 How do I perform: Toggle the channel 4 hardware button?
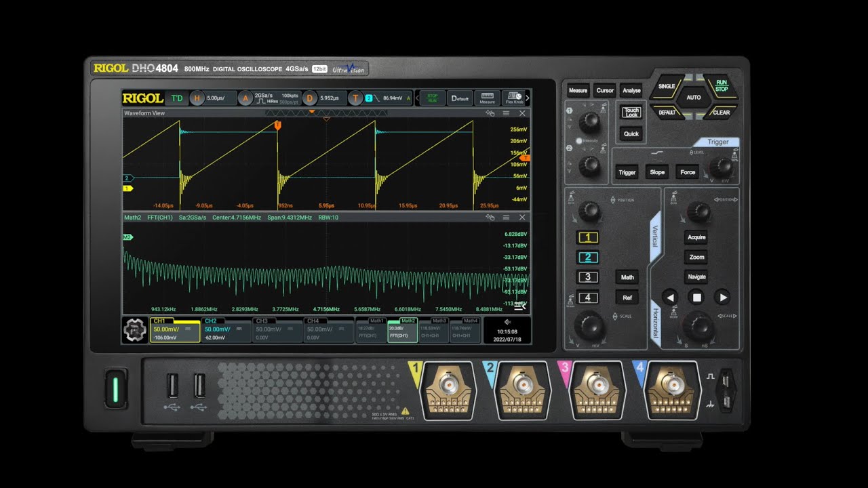[x=587, y=298]
